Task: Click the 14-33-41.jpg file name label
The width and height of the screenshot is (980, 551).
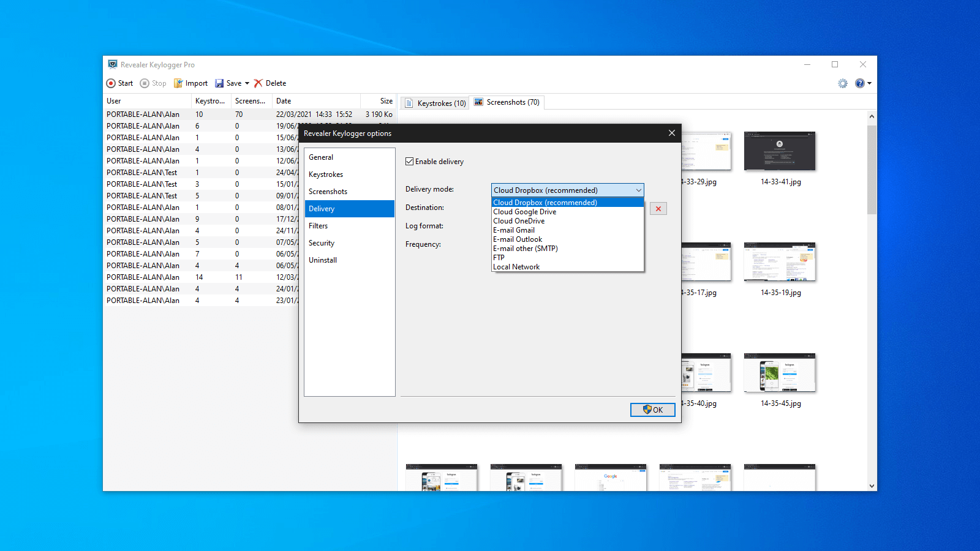Action: [x=781, y=182]
